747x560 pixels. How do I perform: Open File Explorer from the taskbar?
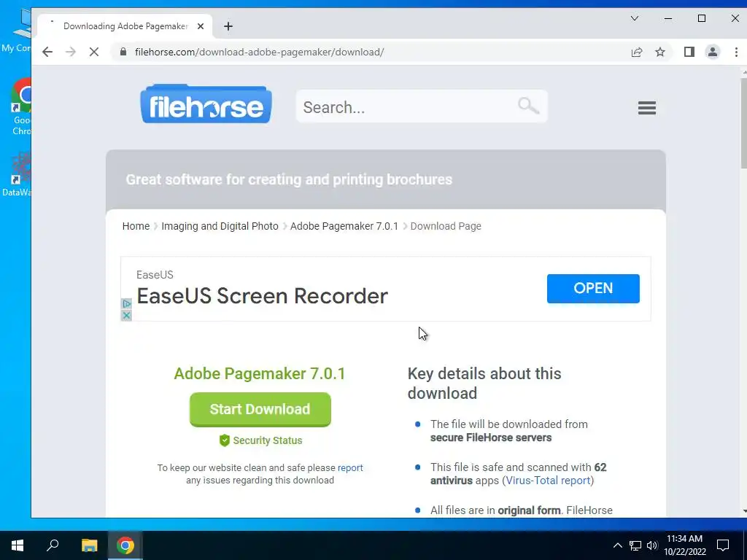pyautogui.click(x=89, y=545)
